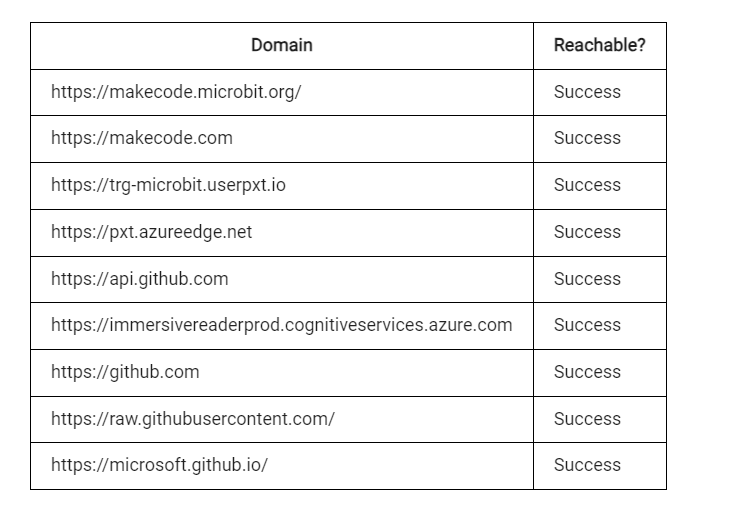This screenshot has height=509, width=742.
Task: Click Success status beside pxt.azureedge.net
Action: point(587,232)
